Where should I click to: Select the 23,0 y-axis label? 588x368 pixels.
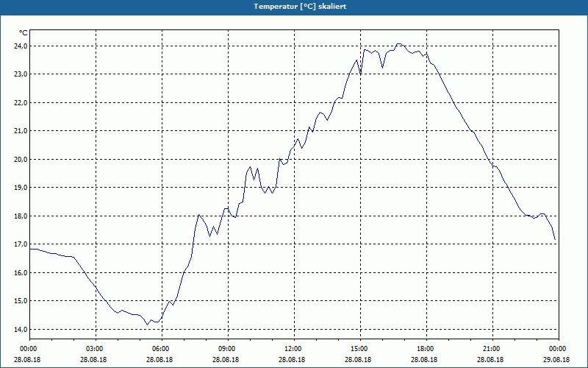tap(21, 74)
